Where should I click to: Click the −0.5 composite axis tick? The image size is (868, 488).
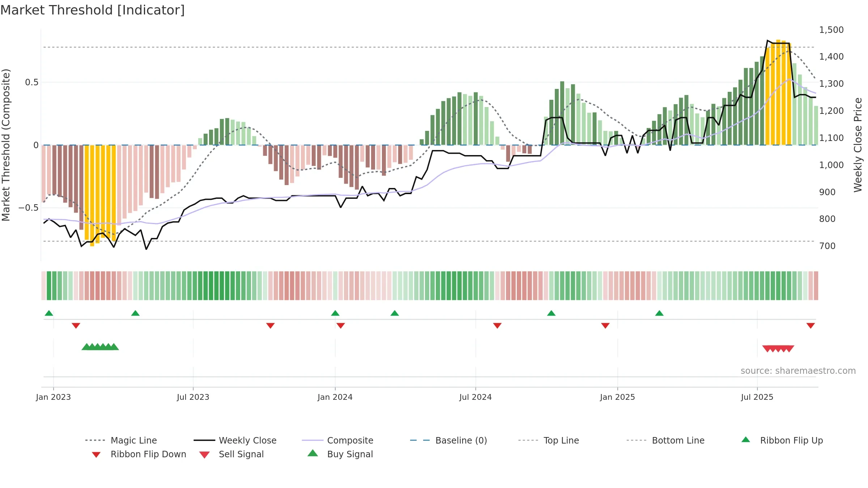coord(29,208)
